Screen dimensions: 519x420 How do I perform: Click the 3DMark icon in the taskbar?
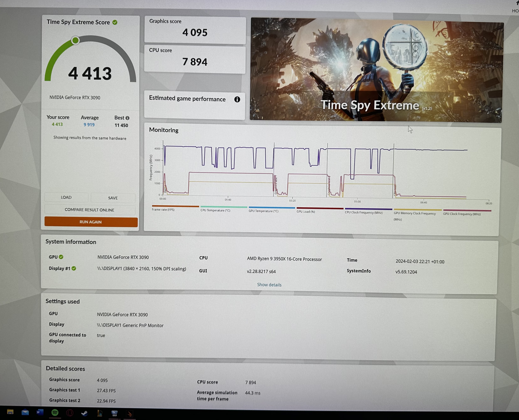click(x=130, y=414)
